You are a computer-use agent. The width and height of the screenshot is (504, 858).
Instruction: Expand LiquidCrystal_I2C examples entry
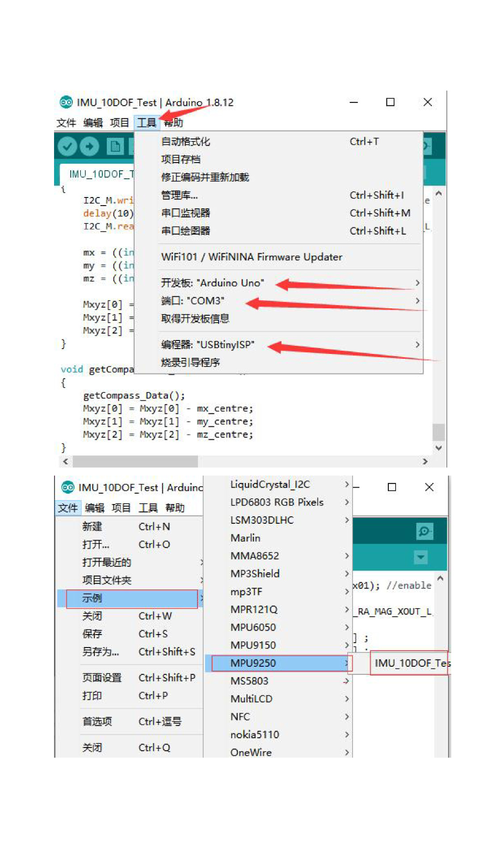(x=278, y=484)
